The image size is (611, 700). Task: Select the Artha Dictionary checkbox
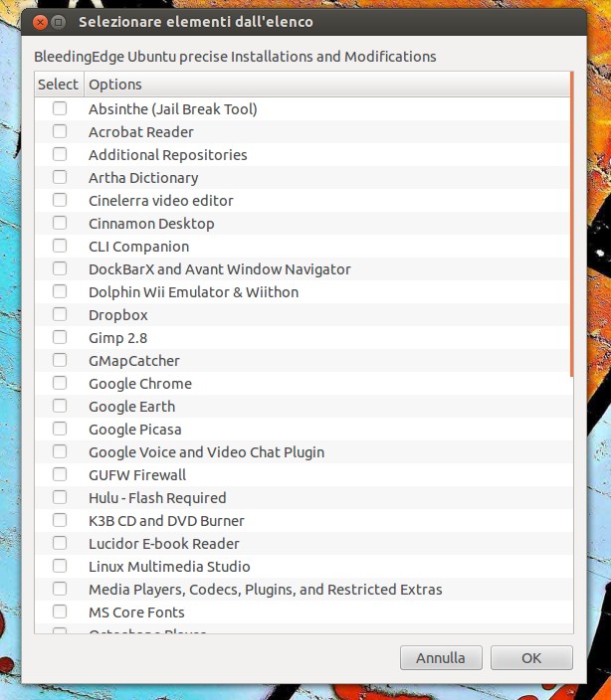60,177
